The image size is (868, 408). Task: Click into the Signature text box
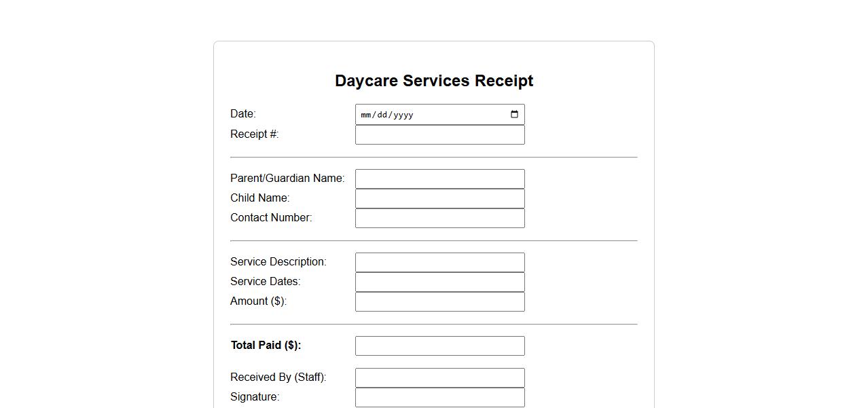point(439,397)
